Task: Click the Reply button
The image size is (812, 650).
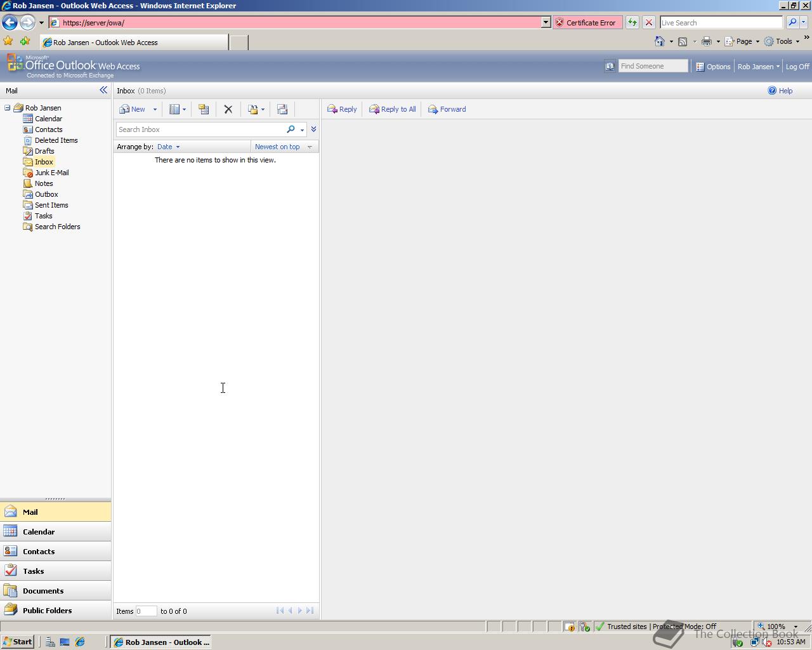Action: [x=342, y=109]
